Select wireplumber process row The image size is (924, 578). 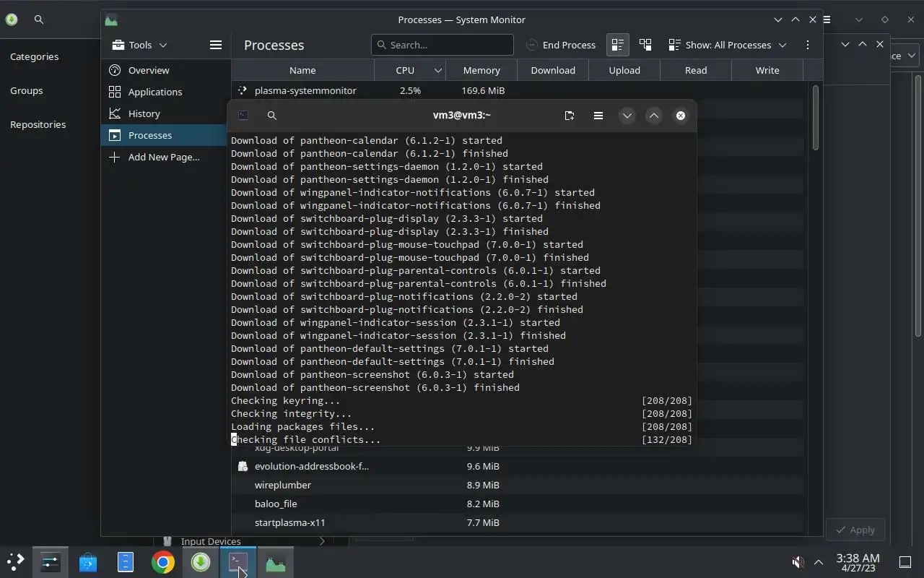coord(517,485)
